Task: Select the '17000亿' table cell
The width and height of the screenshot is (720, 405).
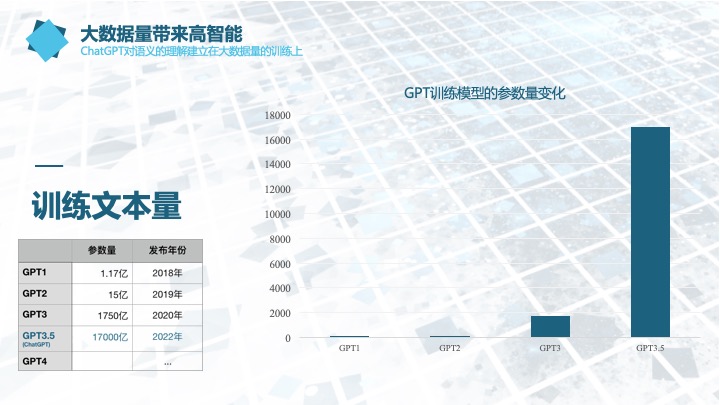Action: (x=102, y=339)
